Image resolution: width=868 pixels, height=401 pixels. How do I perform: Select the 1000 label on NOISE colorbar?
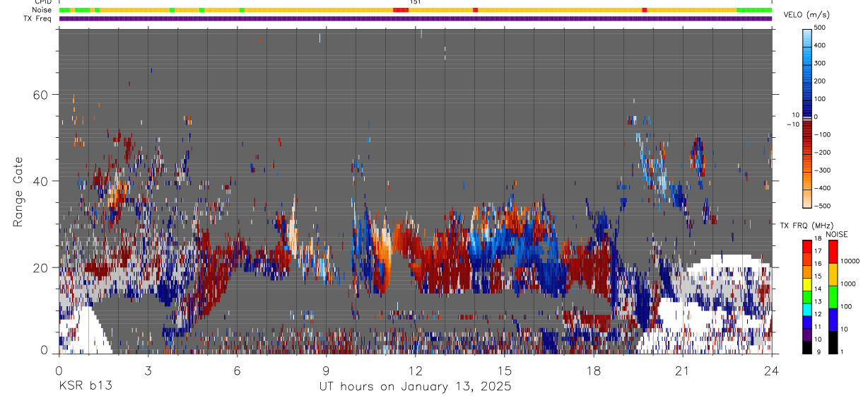coord(847,284)
